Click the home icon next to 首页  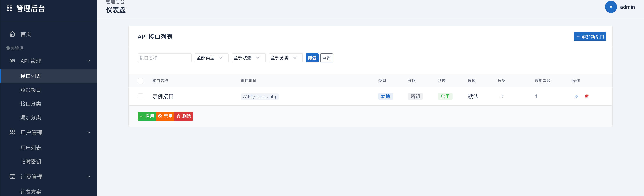(12, 34)
